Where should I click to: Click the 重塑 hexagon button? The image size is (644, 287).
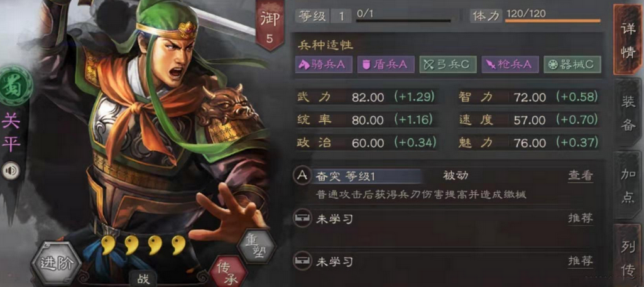pyautogui.click(x=256, y=245)
